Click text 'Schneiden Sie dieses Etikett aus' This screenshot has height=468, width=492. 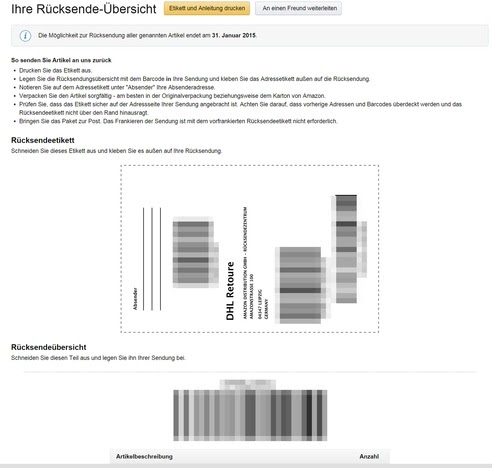point(116,151)
